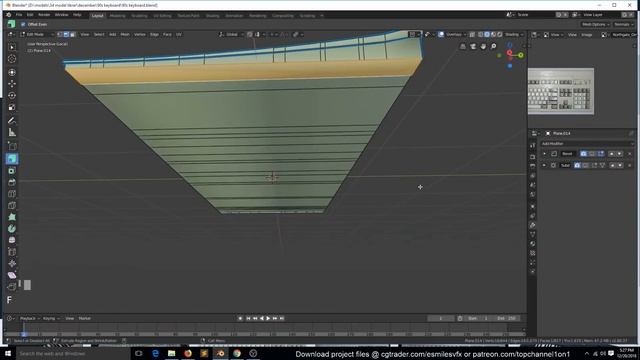Image resolution: width=640 pixels, height=360 pixels.
Task: Toggle the Offset Even checkbox
Action: pos(23,24)
